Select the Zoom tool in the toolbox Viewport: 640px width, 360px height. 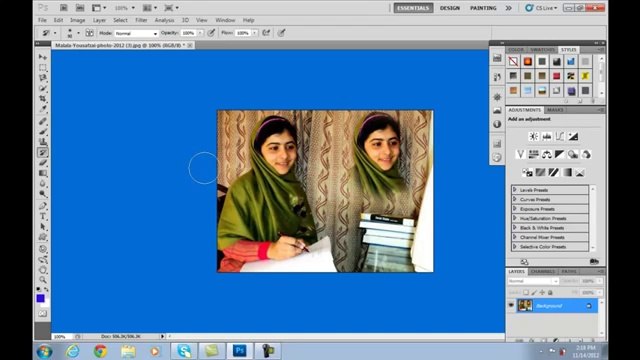pos(43,280)
